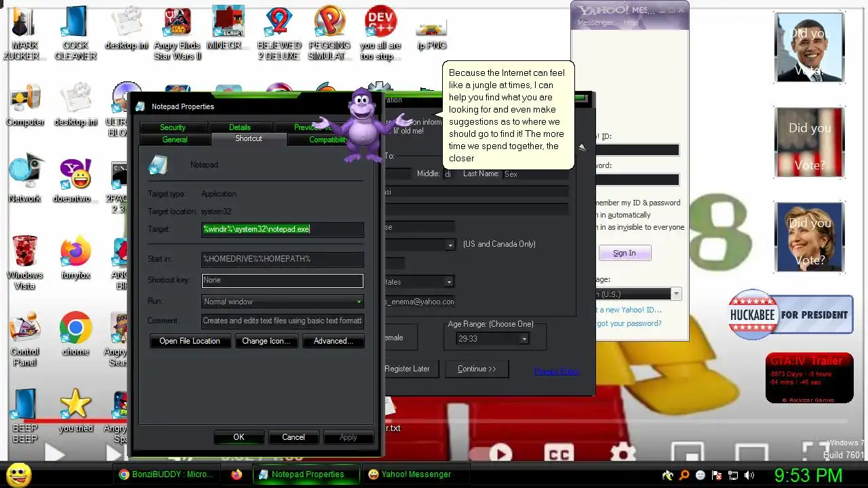
Task: Click Huckabee For President gadget
Action: tap(791, 314)
